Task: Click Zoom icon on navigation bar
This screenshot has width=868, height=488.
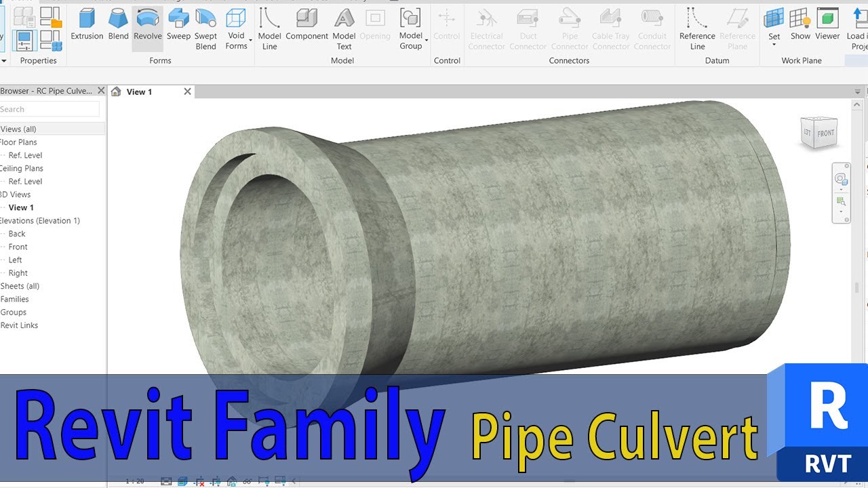Action: (x=841, y=201)
